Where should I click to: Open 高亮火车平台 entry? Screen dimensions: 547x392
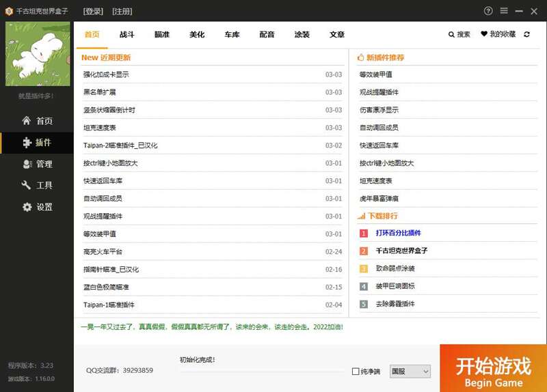click(103, 252)
